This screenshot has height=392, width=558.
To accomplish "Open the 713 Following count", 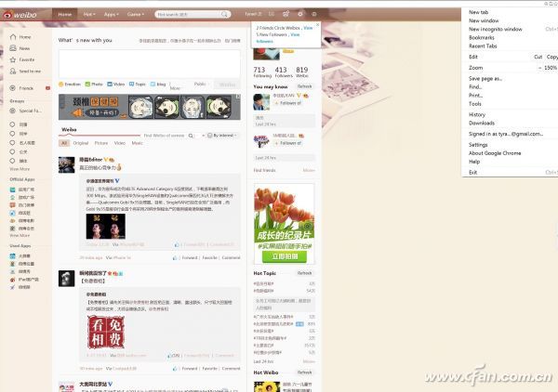I will click(262, 72).
